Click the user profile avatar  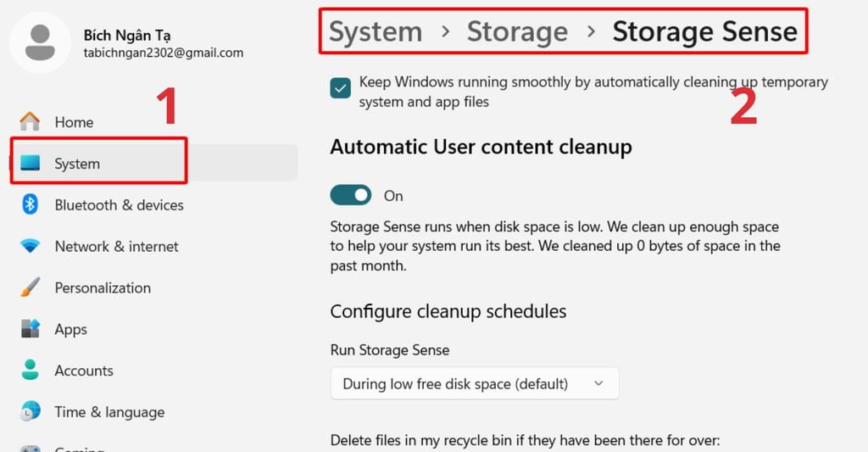(41, 42)
